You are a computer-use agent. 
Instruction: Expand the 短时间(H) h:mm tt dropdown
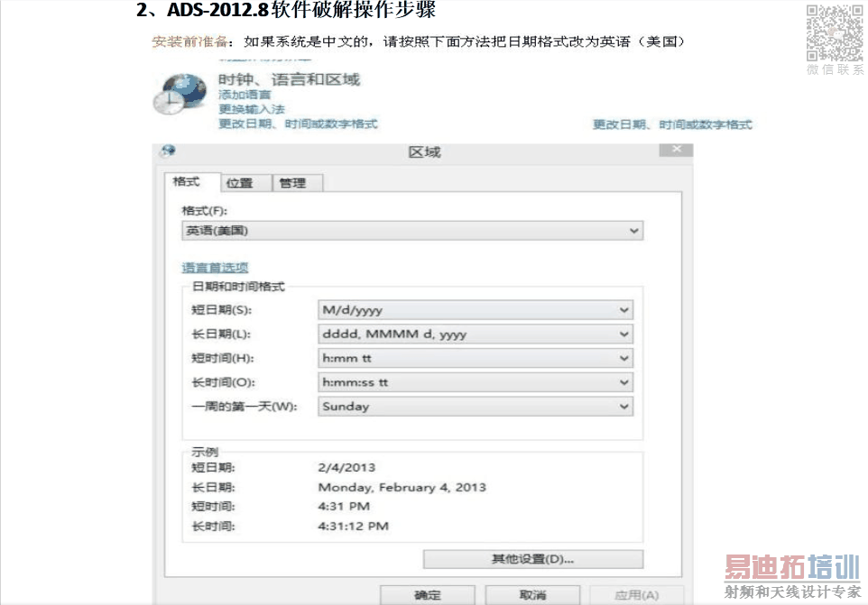click(476, 358)
